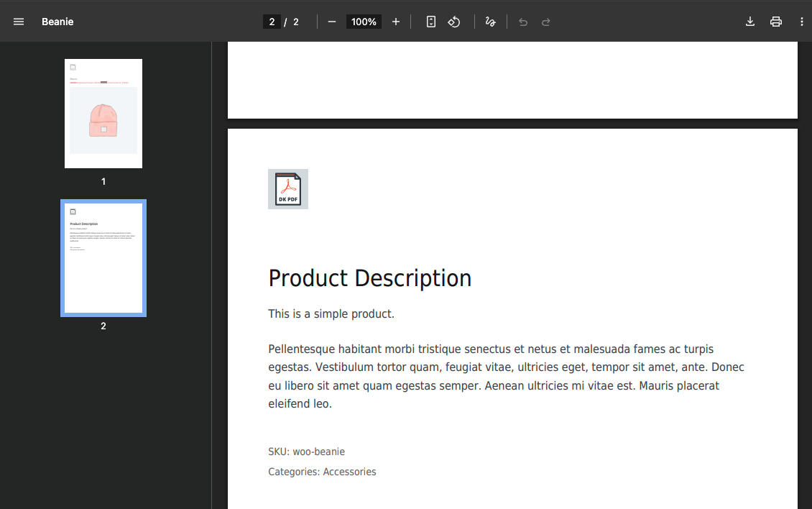Click the thumbnail label number 2

(x=103, y=326)
